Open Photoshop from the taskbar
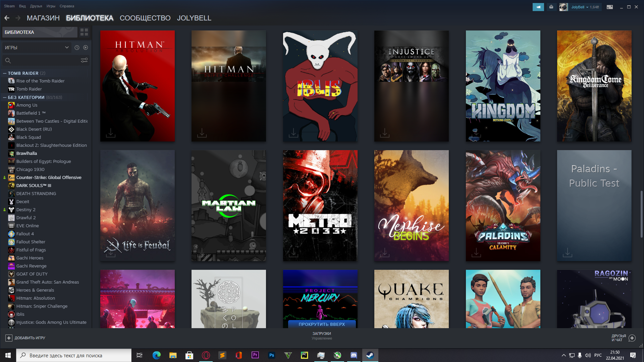This screenshot has height=362, width=644. tap(272, 355)
